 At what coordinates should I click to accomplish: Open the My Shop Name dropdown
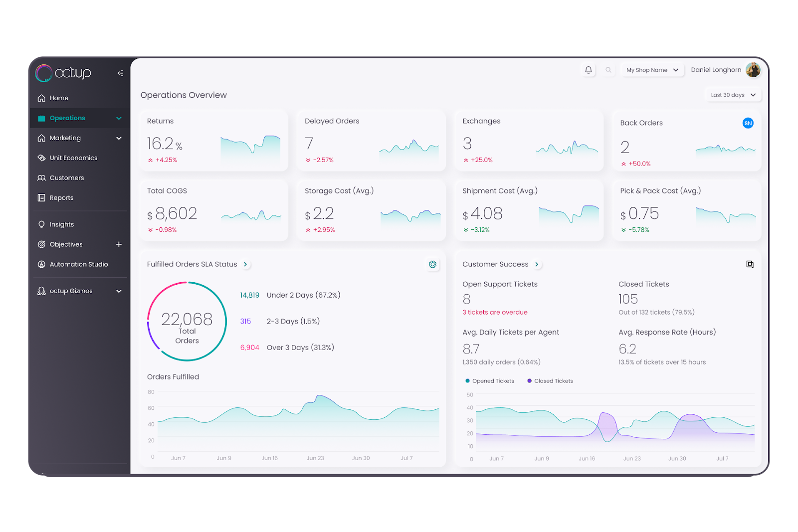pyautogui.click(x=652, y=70)
